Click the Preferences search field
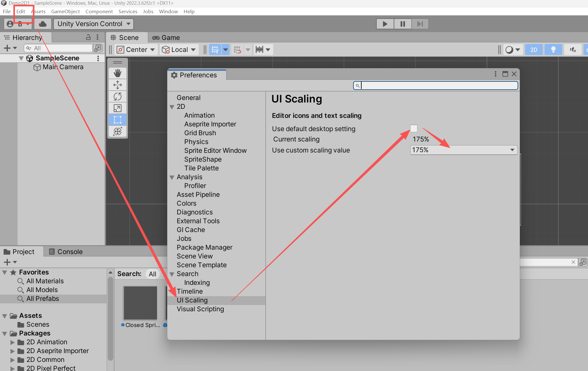Image resolution: width=588 pixels, height=371 pixels. [x=435, y=86]
